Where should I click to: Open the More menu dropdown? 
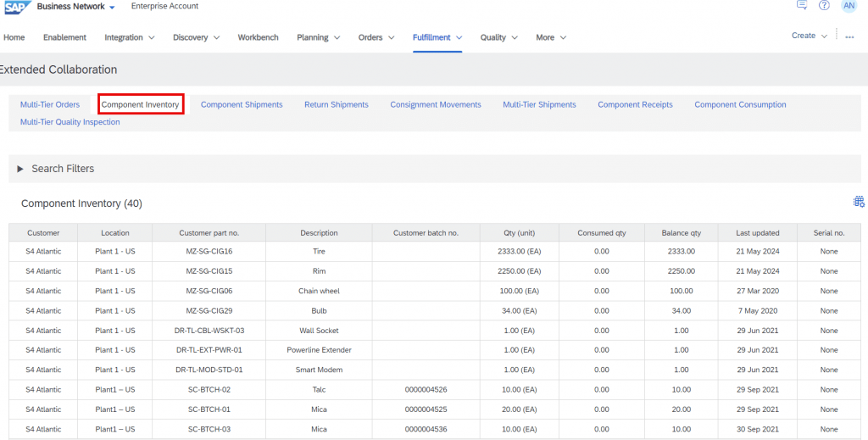pyautogui.click(x=551, y=37)
